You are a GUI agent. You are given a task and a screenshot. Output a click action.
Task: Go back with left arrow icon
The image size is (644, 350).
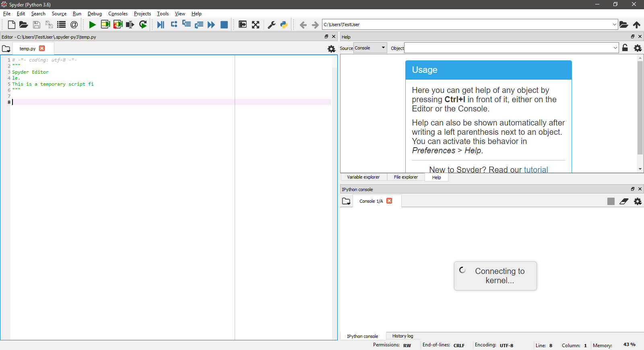coord(303,25)
